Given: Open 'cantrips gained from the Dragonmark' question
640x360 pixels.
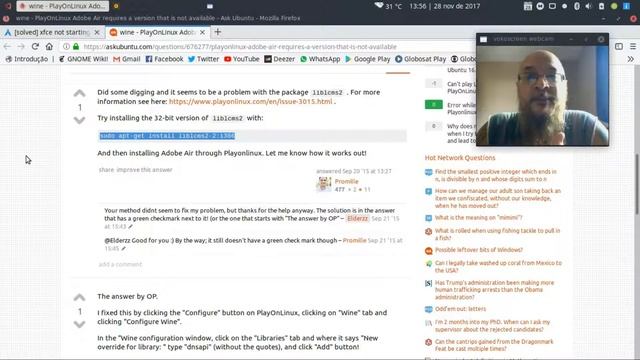Looking at the screenshot, I should click(494, 345).
